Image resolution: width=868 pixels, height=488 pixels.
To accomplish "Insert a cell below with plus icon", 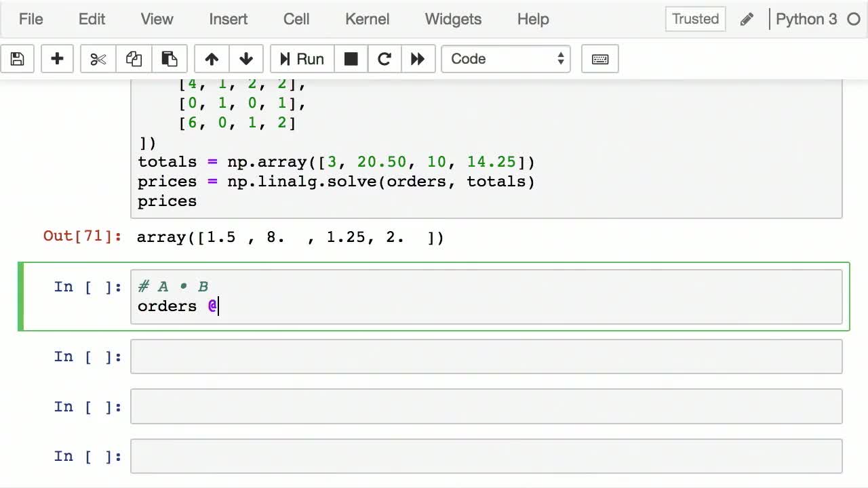I will click(x=57, y=59).
